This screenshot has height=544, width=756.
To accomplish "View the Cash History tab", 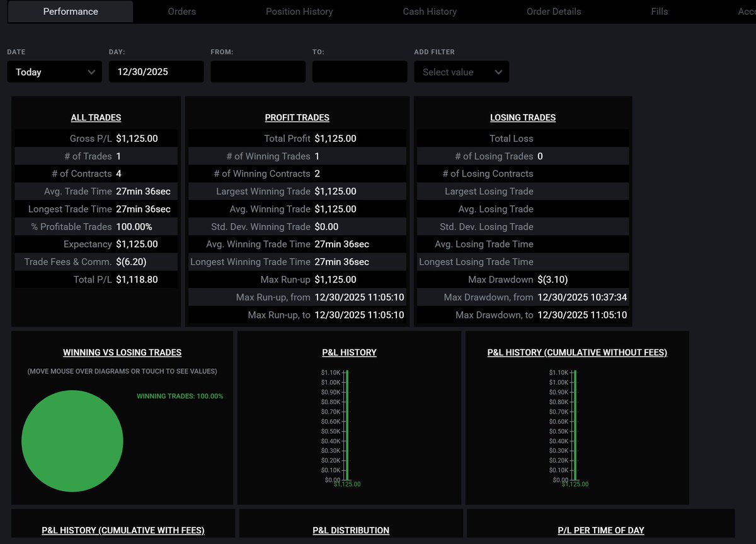I will [x=430, y=11].
